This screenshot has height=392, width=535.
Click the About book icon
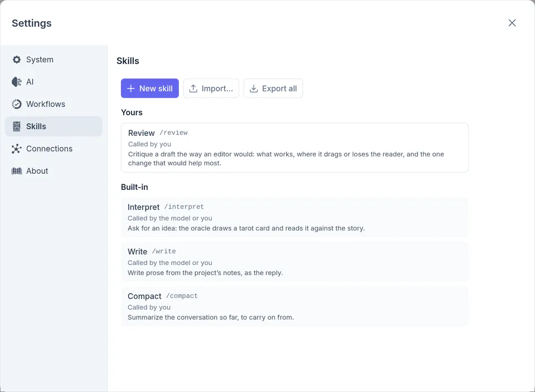pyautogui.click(x=16, y=171)
